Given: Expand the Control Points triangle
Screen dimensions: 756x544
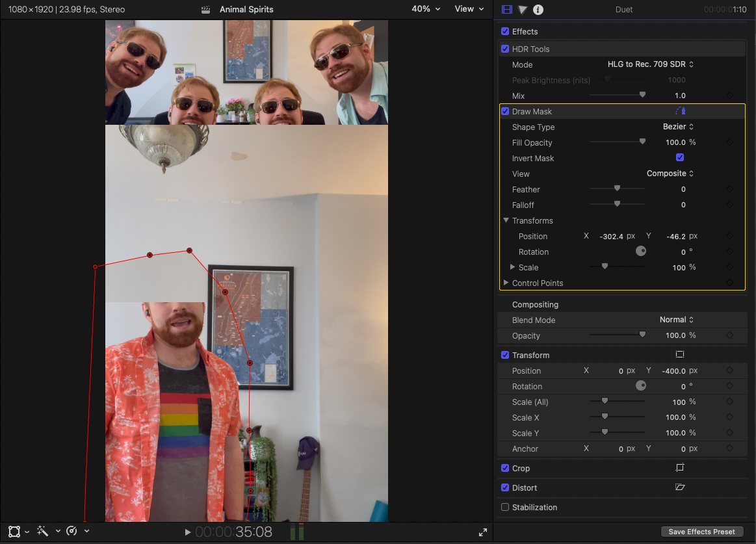Looking at the screenshot, I should click(506, 282).
